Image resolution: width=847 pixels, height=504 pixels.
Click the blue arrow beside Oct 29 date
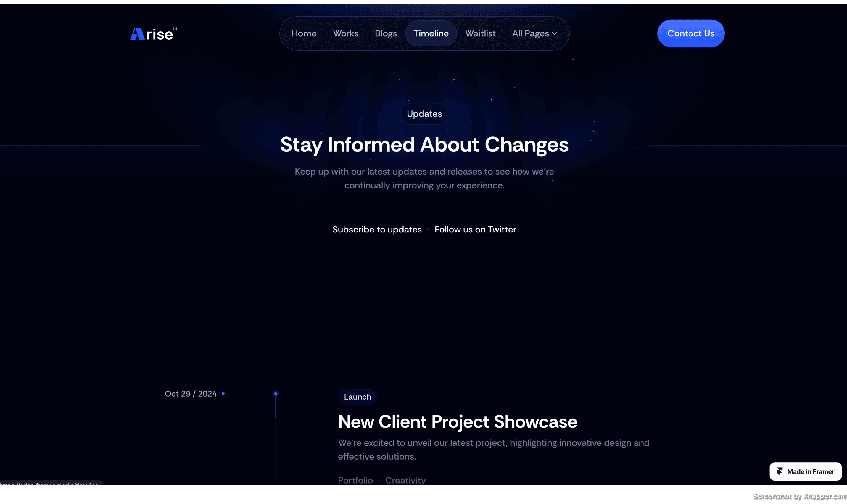(x=223, y=394)
